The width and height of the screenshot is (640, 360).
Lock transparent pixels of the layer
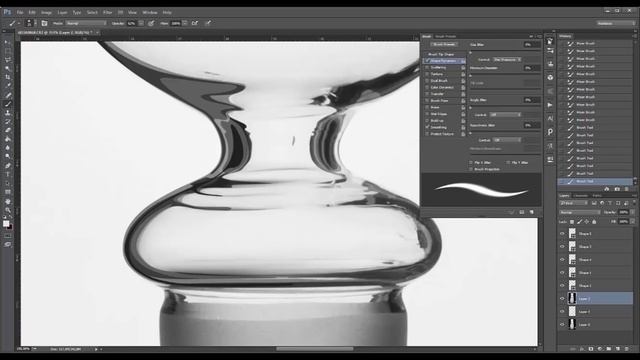[572, 222]
